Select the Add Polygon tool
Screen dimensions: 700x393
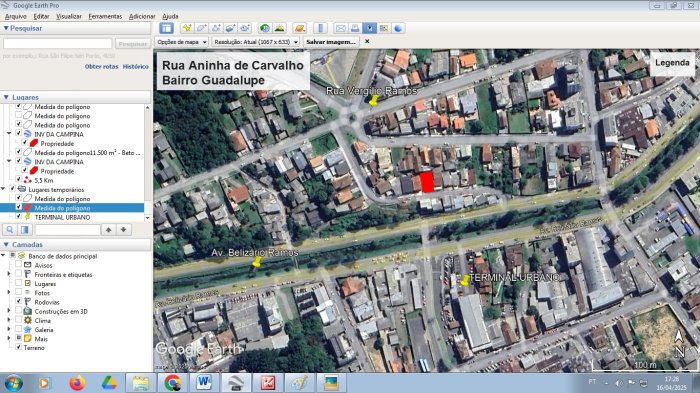(201, 28)
